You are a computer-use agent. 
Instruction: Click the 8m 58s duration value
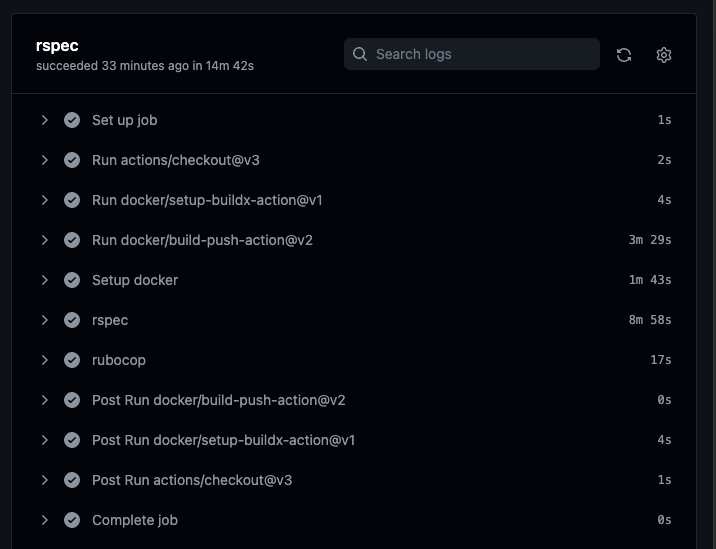coord(650,320)
